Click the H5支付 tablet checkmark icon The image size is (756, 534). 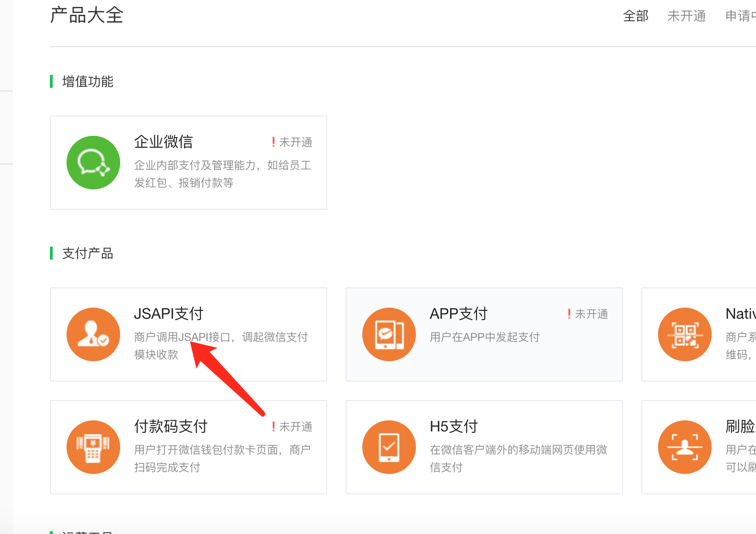389,447
